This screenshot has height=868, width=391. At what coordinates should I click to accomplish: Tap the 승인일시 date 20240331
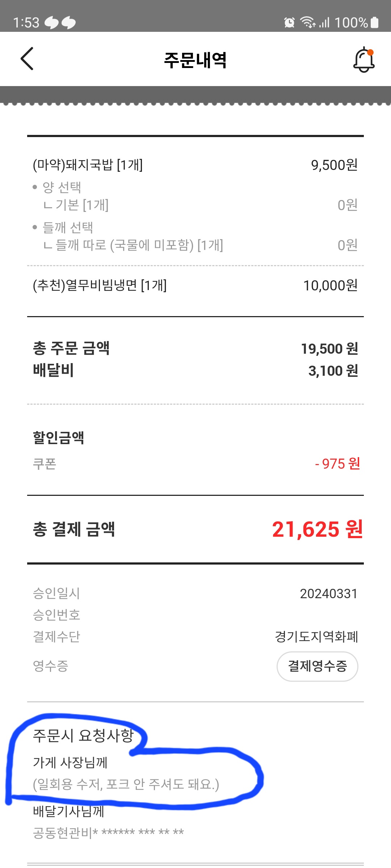point(328,594)
